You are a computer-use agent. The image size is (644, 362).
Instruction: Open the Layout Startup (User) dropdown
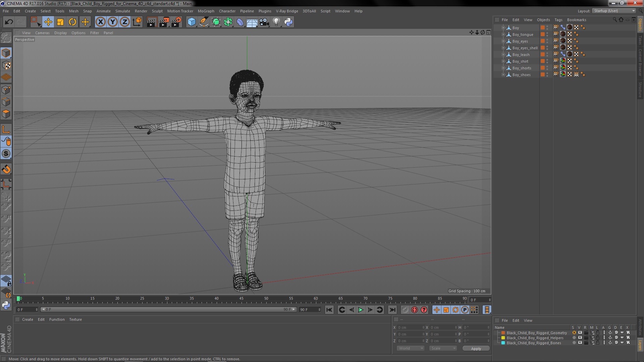614,11
